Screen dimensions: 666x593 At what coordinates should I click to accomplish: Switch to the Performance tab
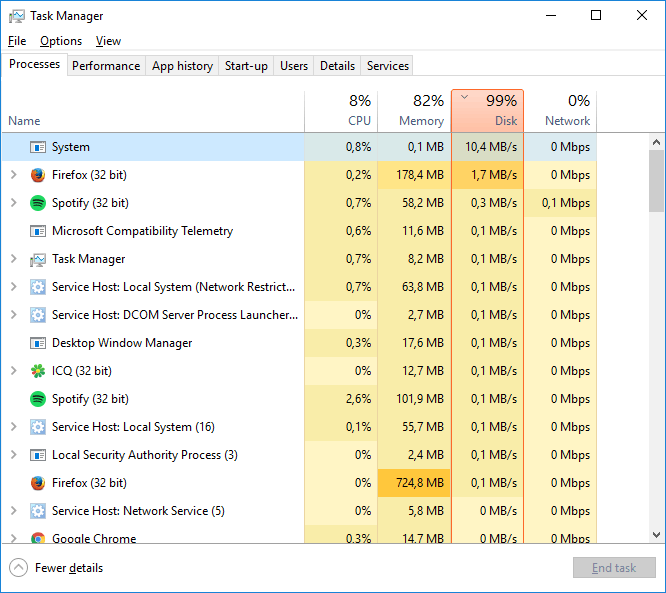(106, 66)
